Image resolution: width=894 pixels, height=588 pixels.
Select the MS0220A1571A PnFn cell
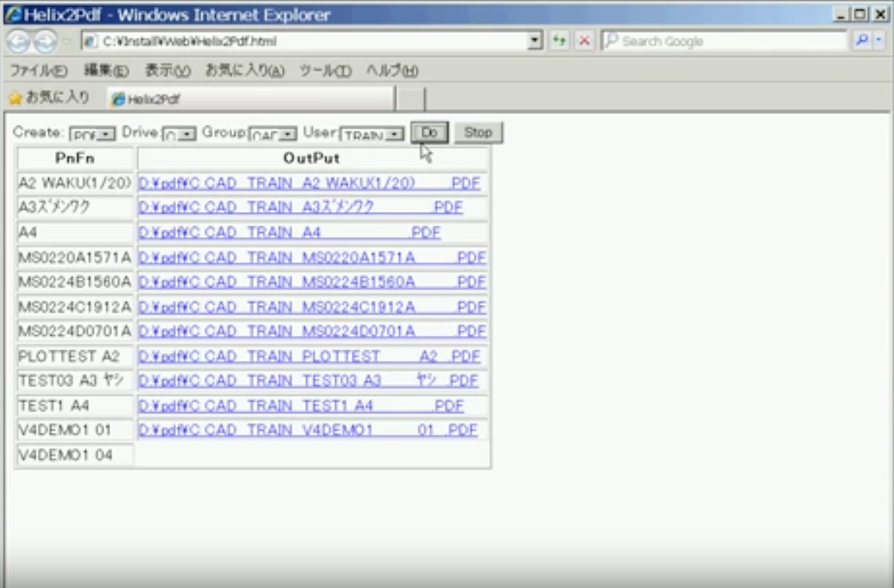[x=75, y=258]
